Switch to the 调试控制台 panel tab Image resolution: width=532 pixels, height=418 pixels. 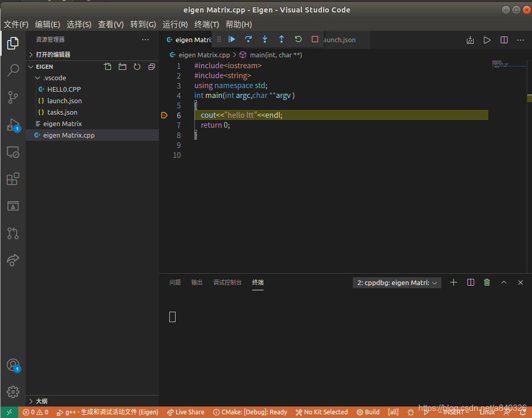227,282
